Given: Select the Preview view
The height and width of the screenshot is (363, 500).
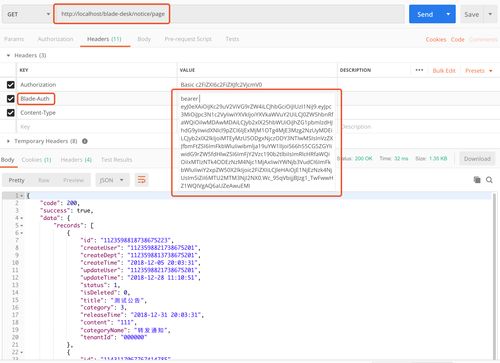Looking at the screenshot, I should click(x=74, y=180).
